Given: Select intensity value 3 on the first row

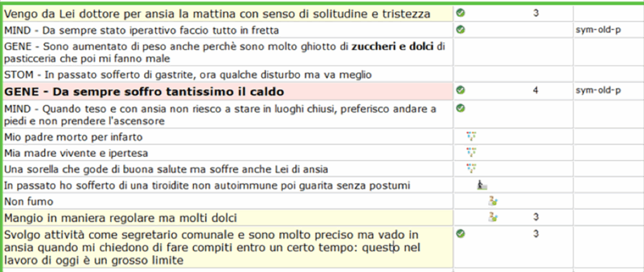Looking at the screenshot, I should click(536, 13).
